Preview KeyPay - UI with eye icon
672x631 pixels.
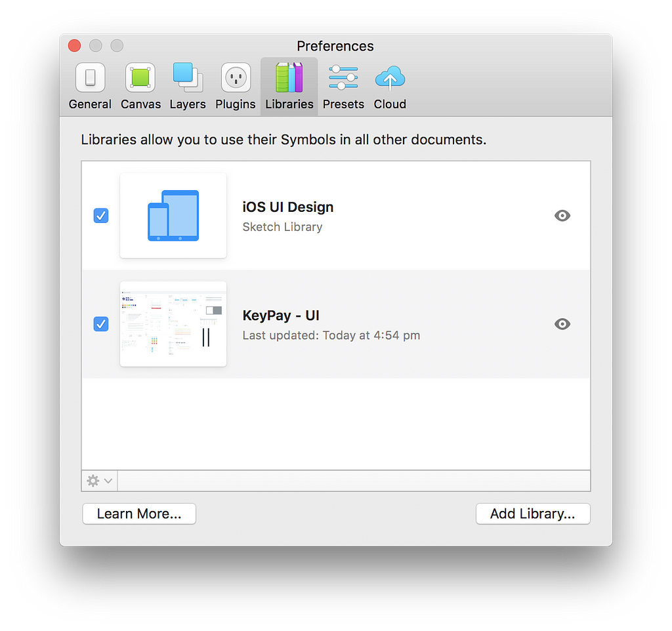click(x=562, y=324)
